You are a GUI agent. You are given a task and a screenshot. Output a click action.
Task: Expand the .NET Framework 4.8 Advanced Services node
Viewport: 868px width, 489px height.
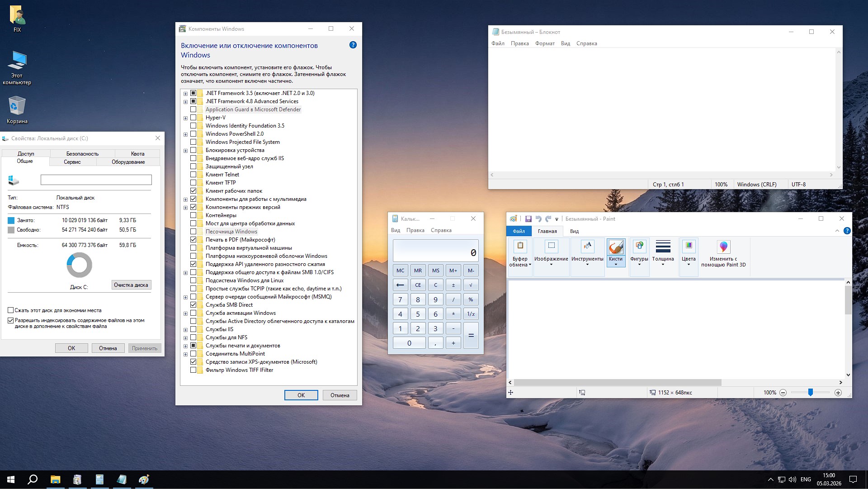click(185, 101)
